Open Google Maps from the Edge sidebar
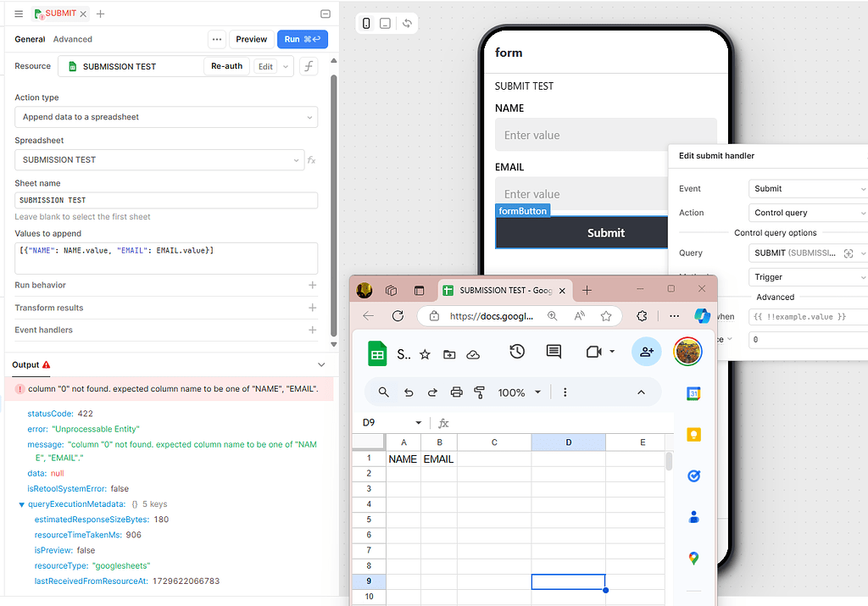The image size is (868, 606). tap(693, 559)
